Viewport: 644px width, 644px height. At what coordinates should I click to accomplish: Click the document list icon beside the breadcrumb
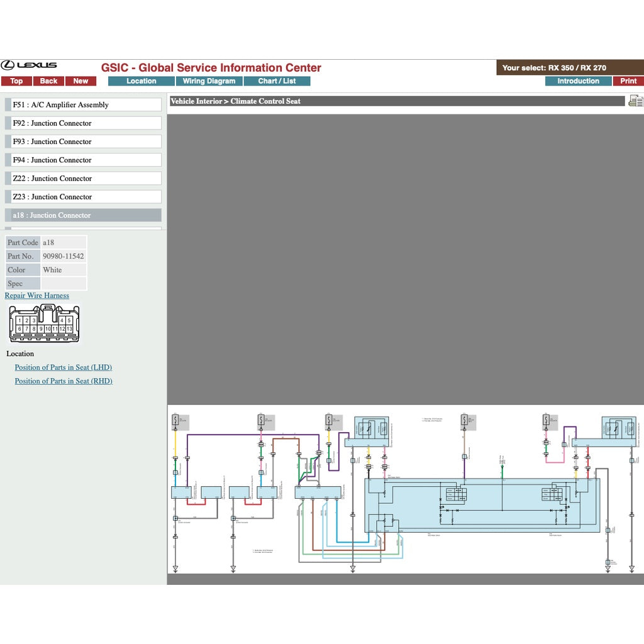pos(635,101)
